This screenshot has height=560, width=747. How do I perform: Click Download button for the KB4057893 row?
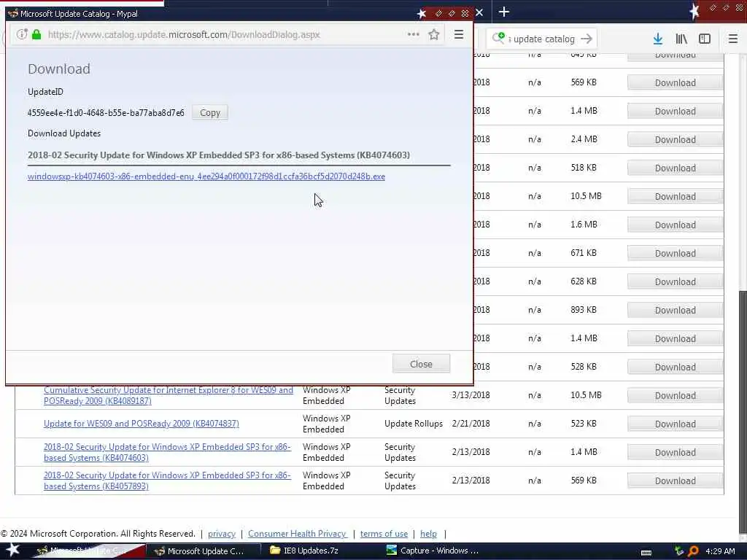tap(675, 481)
